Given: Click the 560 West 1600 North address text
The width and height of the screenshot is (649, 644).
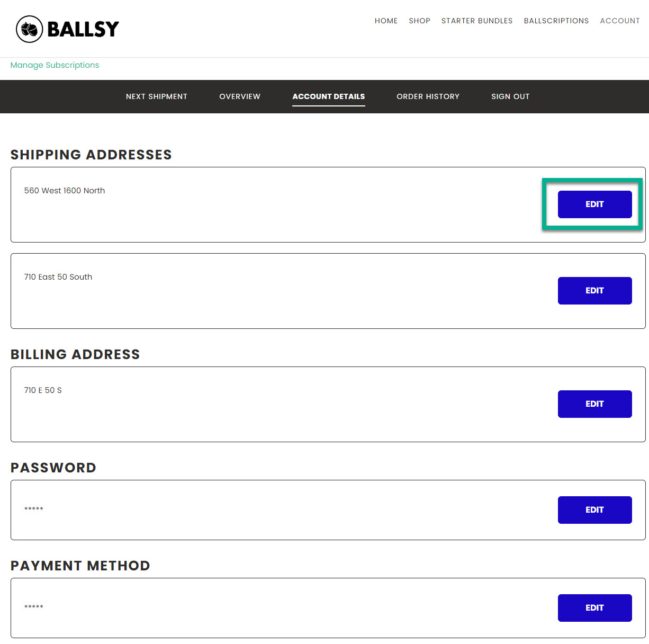Looking at the screenshot, I should pyautogui.click(x=65, y=191).
